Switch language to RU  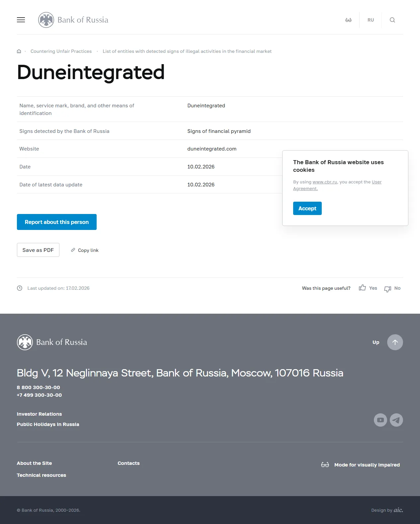pos(371,20)
